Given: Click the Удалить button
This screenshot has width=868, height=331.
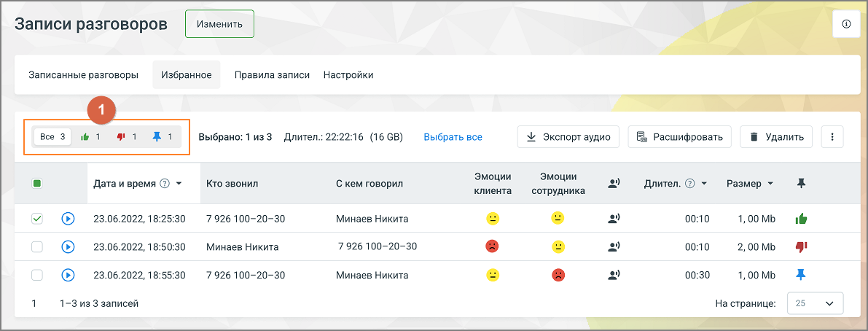Looking at the screenshot, I should (x=776, y=137).
